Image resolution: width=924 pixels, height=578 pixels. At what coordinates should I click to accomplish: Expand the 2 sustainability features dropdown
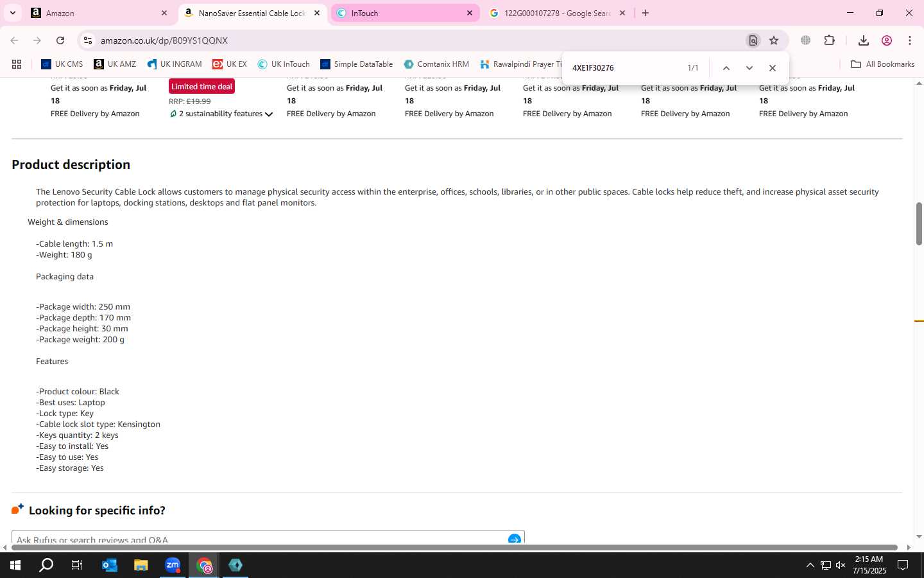click(221, 114)
